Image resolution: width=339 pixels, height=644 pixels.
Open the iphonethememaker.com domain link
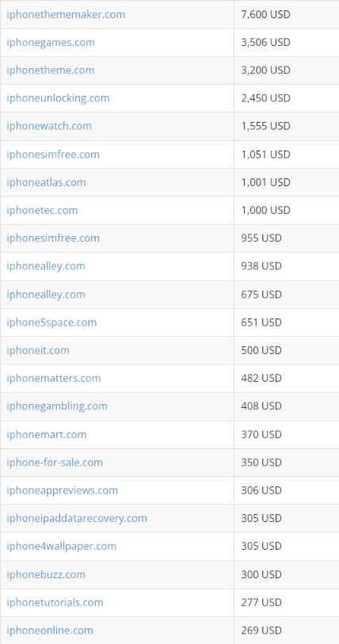(x=66, y=14)
